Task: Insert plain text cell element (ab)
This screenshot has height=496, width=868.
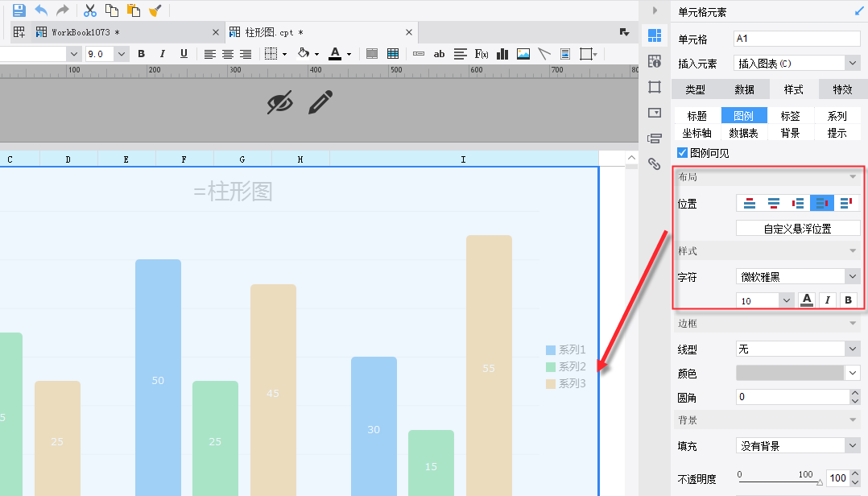Action: tap(439, 54)
